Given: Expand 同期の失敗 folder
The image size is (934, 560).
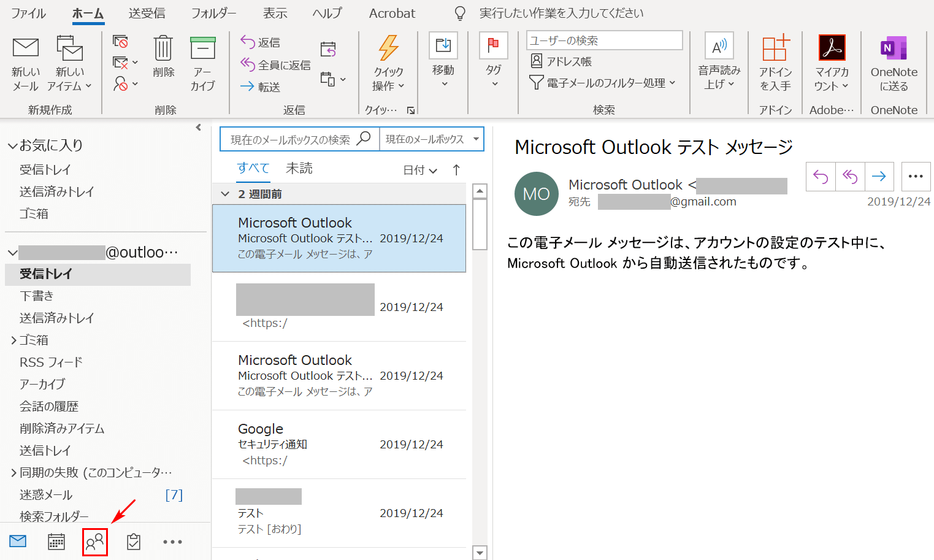Looking at the screenshot, I should pos(13,473).
